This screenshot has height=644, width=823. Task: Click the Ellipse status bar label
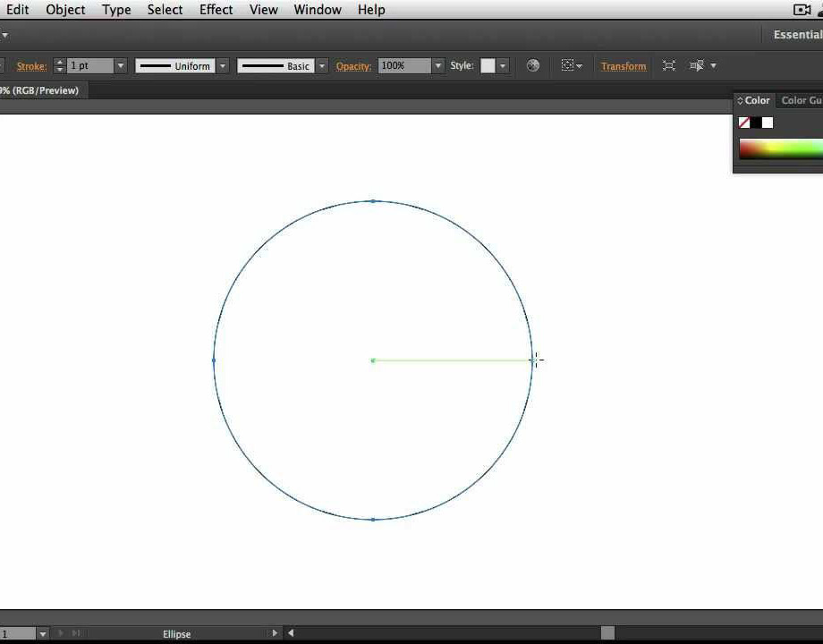click(x=176, y=634)
